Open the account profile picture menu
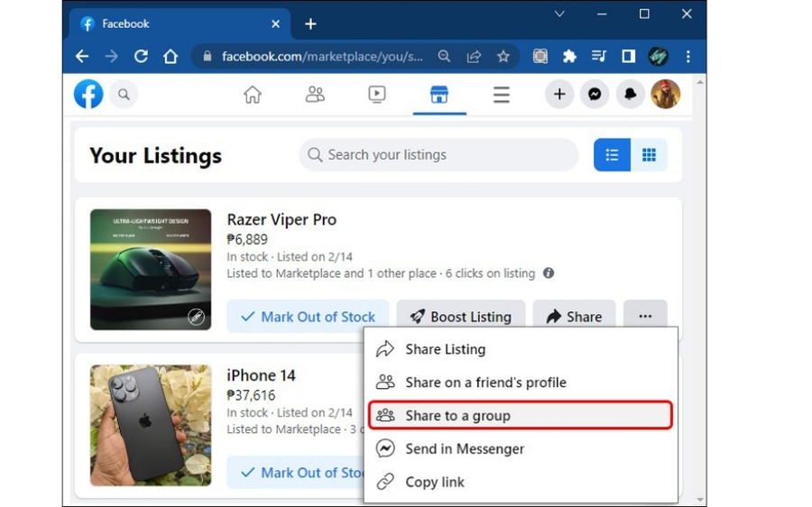The image size is (812, 507). tap(666, 94)
